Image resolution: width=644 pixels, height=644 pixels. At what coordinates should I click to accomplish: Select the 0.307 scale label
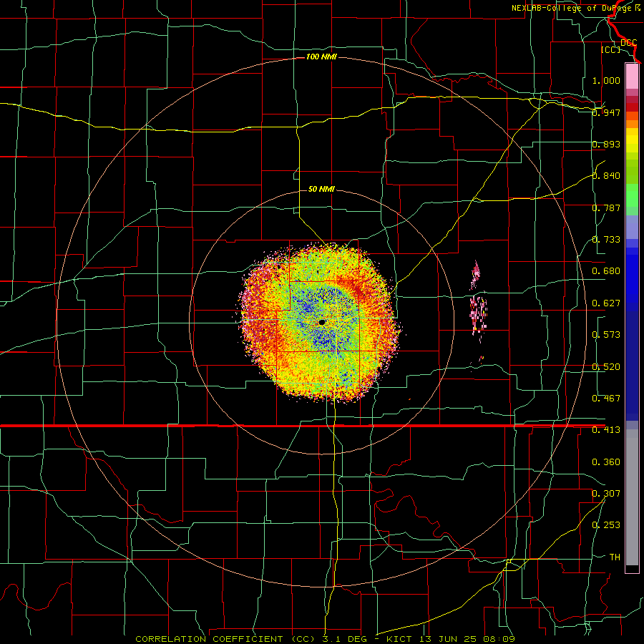click(606, 494)
